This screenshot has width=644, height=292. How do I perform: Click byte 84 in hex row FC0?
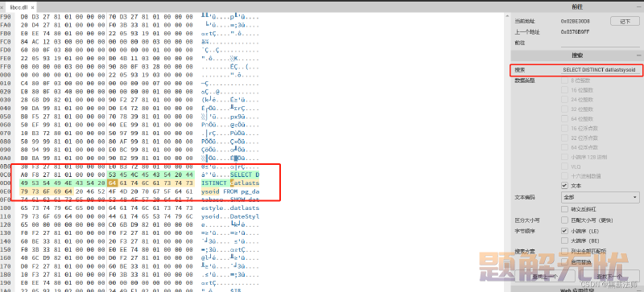tap(25, 42)
